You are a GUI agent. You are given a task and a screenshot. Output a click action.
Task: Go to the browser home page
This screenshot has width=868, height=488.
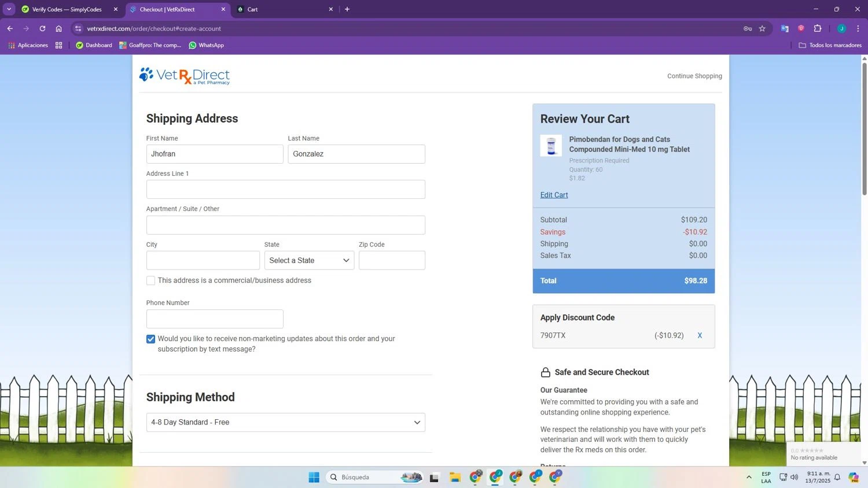58,28
